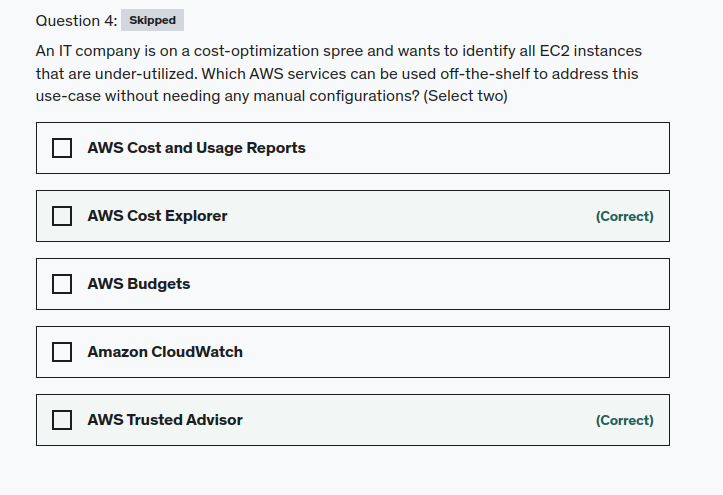Click the (Correct) tag beside AWS Cost Explorer

[624, 216]
